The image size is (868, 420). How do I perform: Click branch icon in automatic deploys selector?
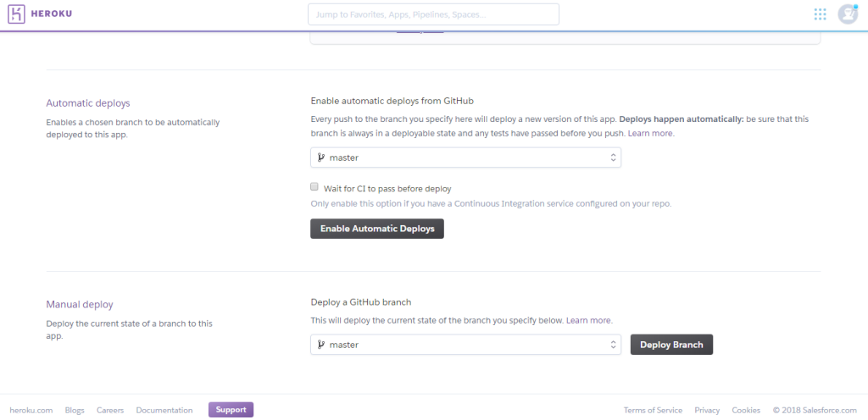point(321,157)
